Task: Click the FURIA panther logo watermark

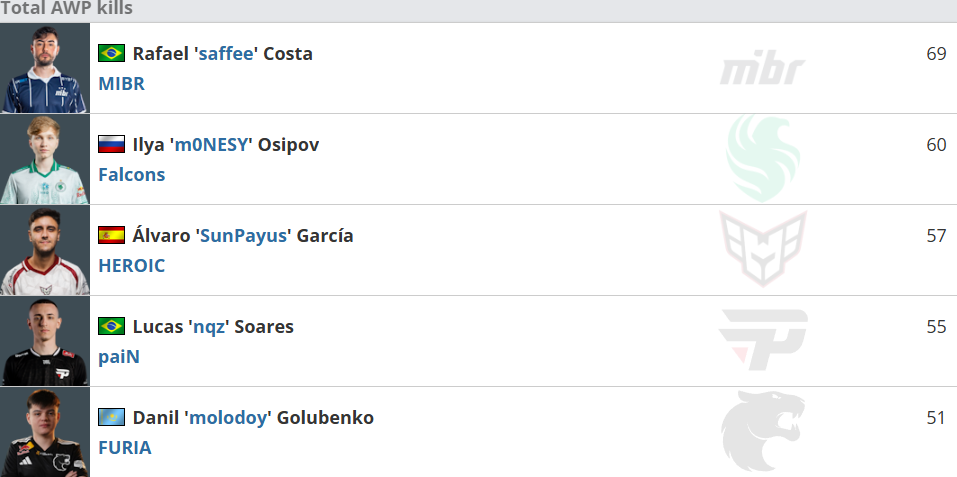Action: click(x=762, y=431)
